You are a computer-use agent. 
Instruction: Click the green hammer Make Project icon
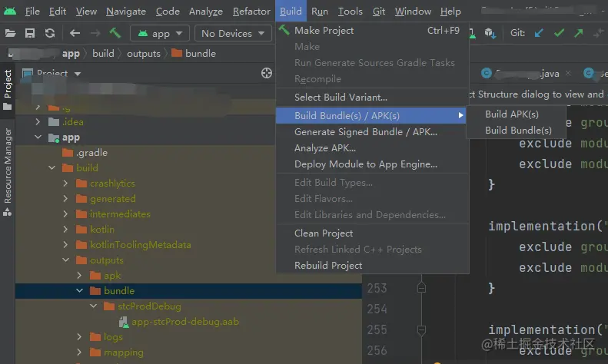click(x=115, y=33)
